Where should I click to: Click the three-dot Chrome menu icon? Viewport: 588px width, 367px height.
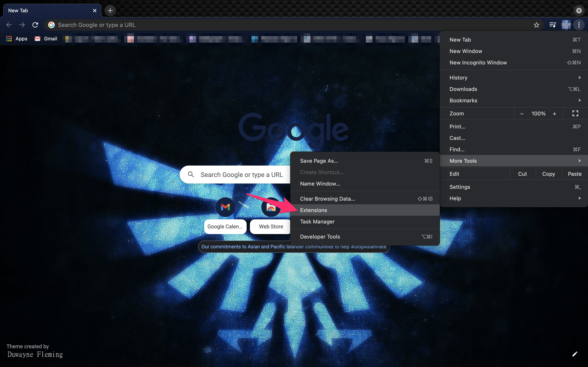coord(579,25)
